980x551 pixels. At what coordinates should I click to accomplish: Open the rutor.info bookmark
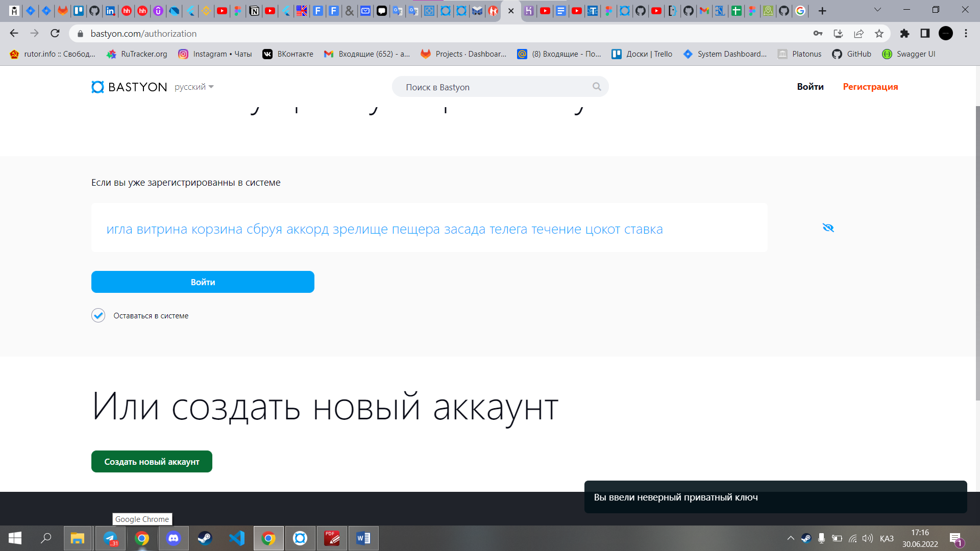point(53,54)
